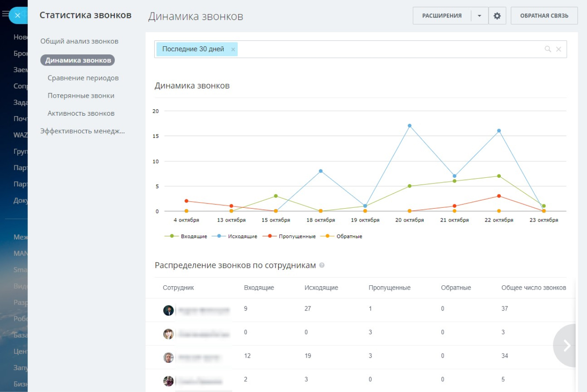Click the right arrow navigation circle
587x392 pixels.
(566, 345)
